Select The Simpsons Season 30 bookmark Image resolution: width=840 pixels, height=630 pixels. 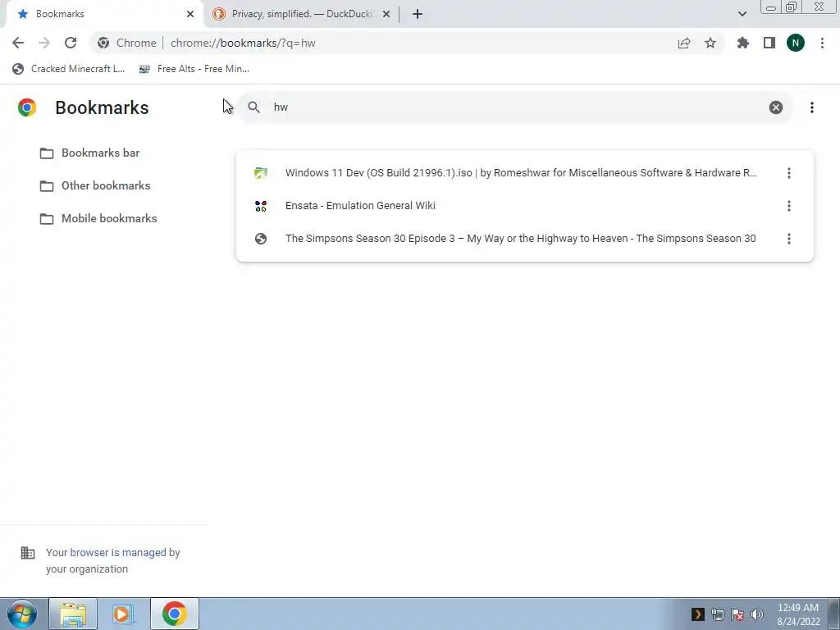point(524,239)
